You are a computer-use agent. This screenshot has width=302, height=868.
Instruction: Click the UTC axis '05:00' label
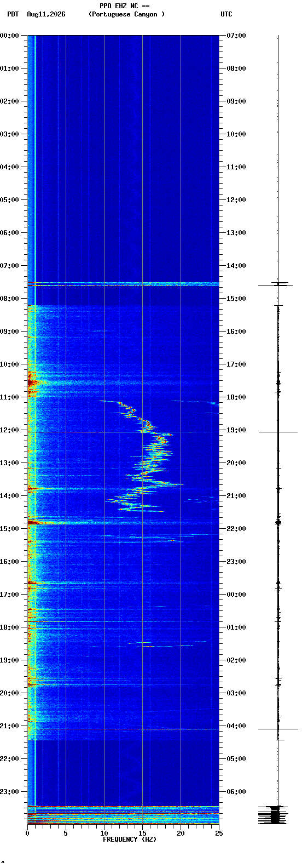pos(236,759)
